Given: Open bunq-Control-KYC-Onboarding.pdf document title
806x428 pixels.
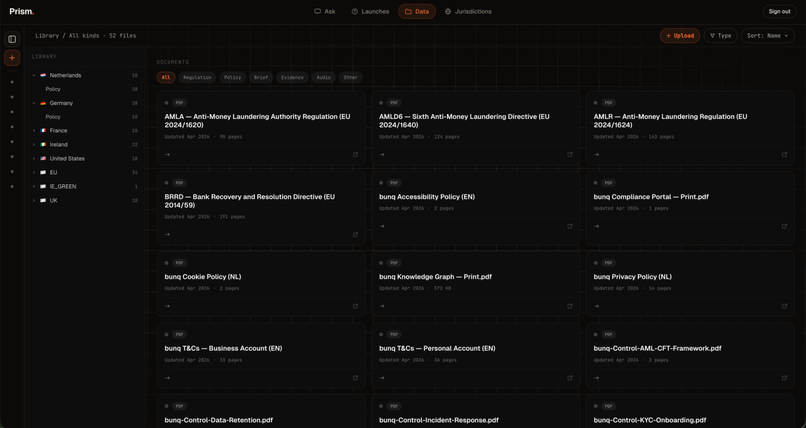Looking at the screenshot, I should 650,420.
